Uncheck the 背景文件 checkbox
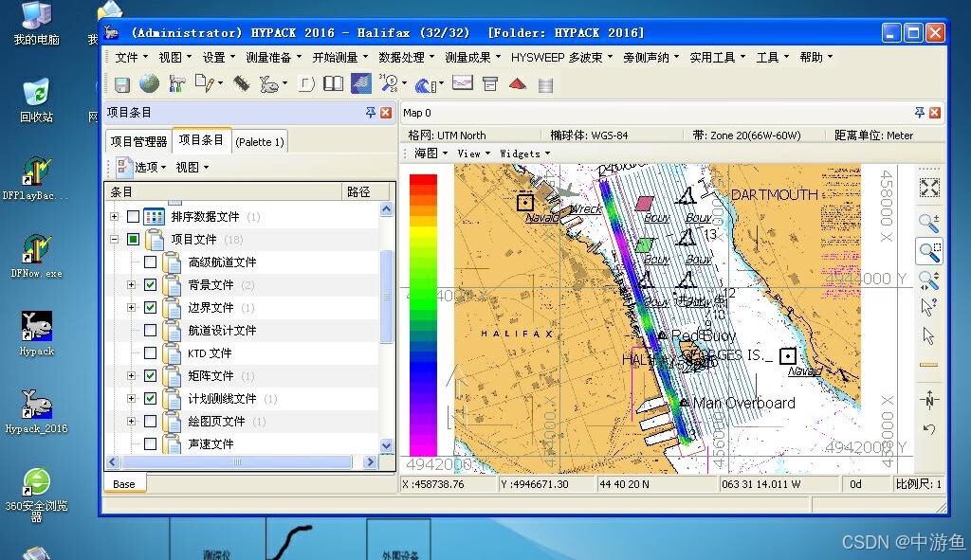Screen dimensions: 971x560 point(150,284)
